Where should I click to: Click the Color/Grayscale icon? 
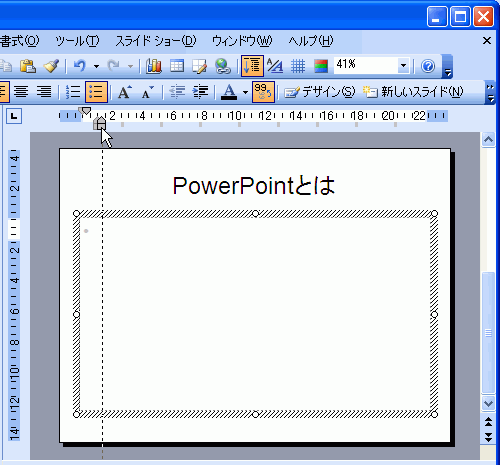[x=321, y=66]
